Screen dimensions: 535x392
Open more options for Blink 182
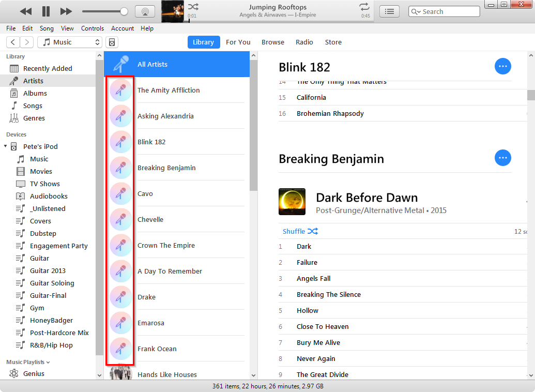point(503,66)
